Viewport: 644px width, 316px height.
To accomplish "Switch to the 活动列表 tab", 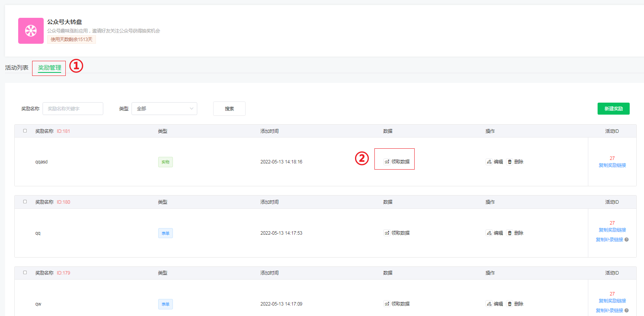I will coord(17,68).
